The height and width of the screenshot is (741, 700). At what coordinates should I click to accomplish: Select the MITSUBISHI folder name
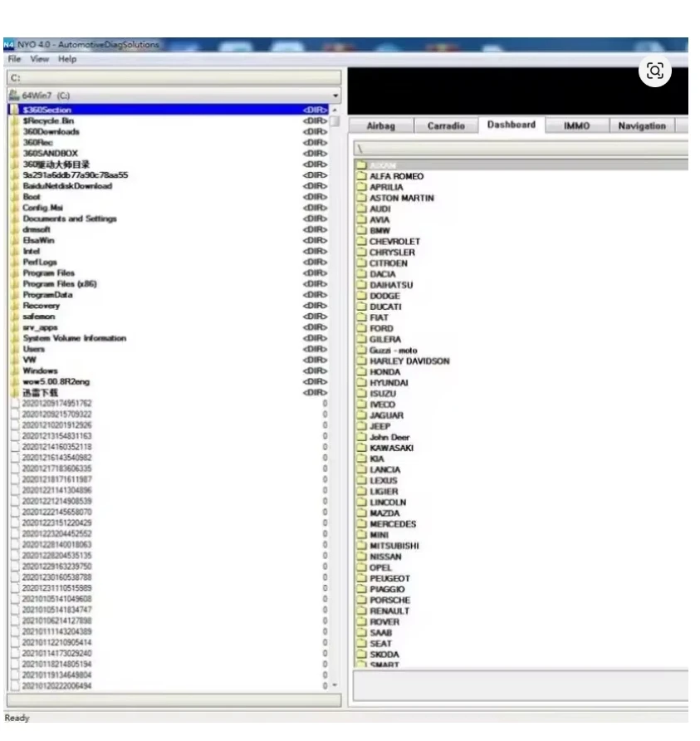click(x=394, y=547)
